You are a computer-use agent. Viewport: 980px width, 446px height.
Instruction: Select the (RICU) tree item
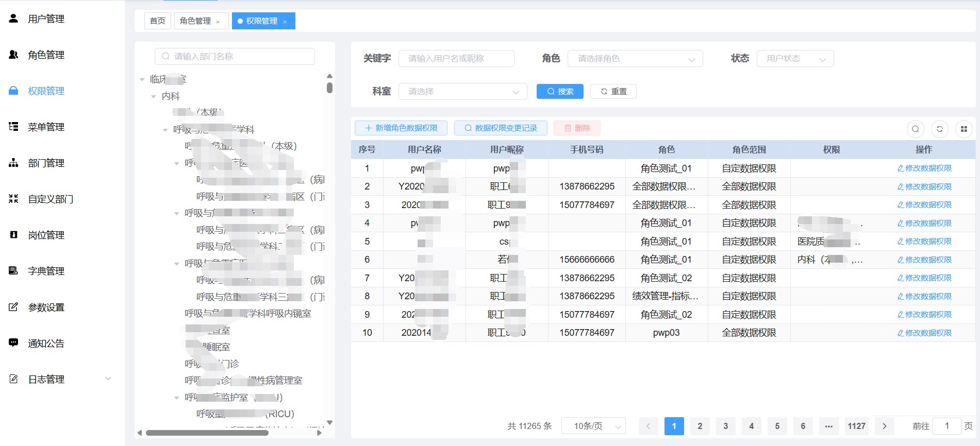click(x=245, y=414)
